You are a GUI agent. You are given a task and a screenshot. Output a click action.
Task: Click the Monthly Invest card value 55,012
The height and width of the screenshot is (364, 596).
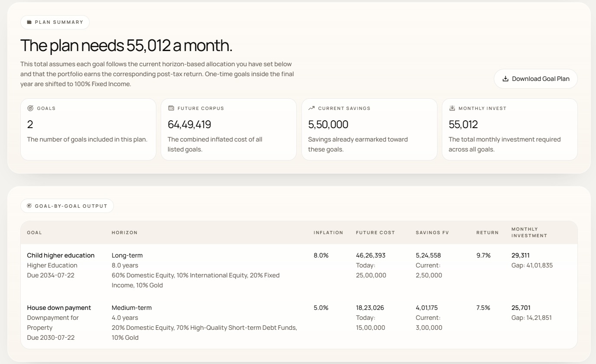[x=463, y=125]
